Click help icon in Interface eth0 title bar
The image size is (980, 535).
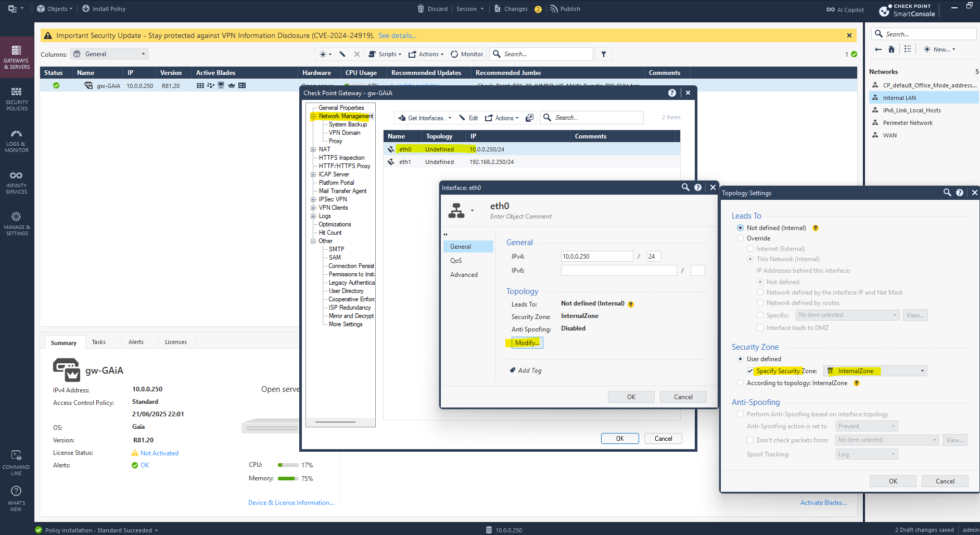[698, 187]
